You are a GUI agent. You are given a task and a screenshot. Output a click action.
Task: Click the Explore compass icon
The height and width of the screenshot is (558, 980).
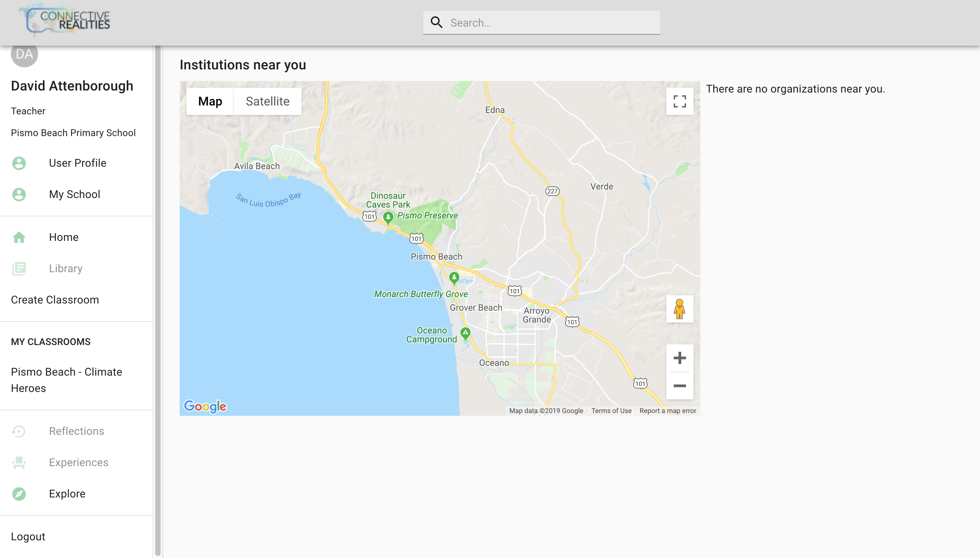19,494
